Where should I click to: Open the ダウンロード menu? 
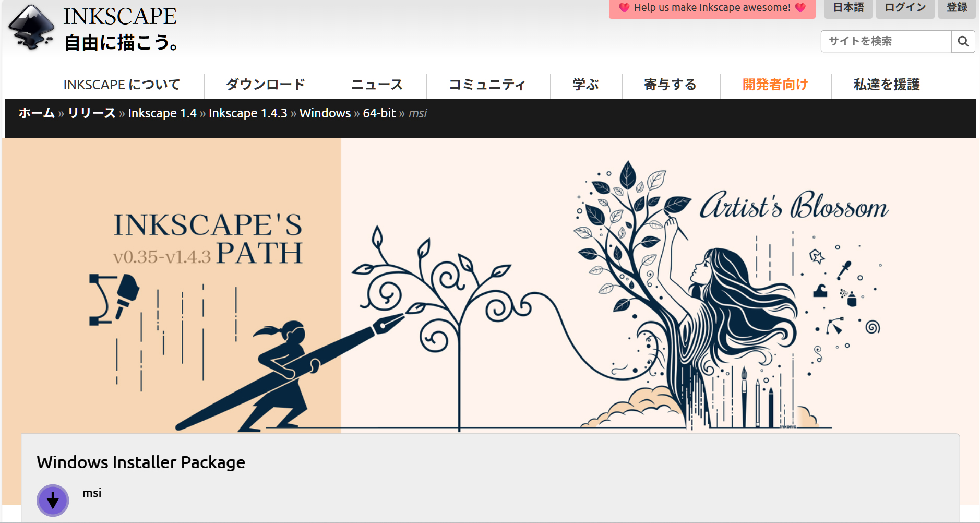(x=266, y=85)
